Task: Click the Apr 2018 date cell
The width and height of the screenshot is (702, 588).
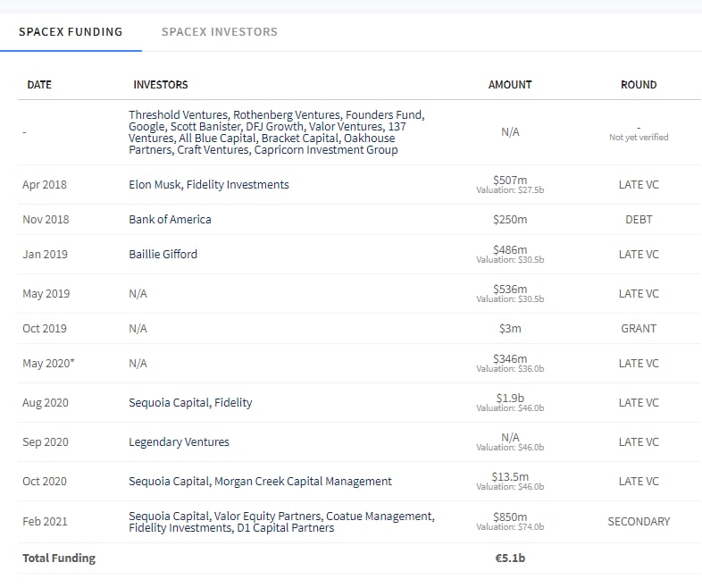Action: (45, 184)
